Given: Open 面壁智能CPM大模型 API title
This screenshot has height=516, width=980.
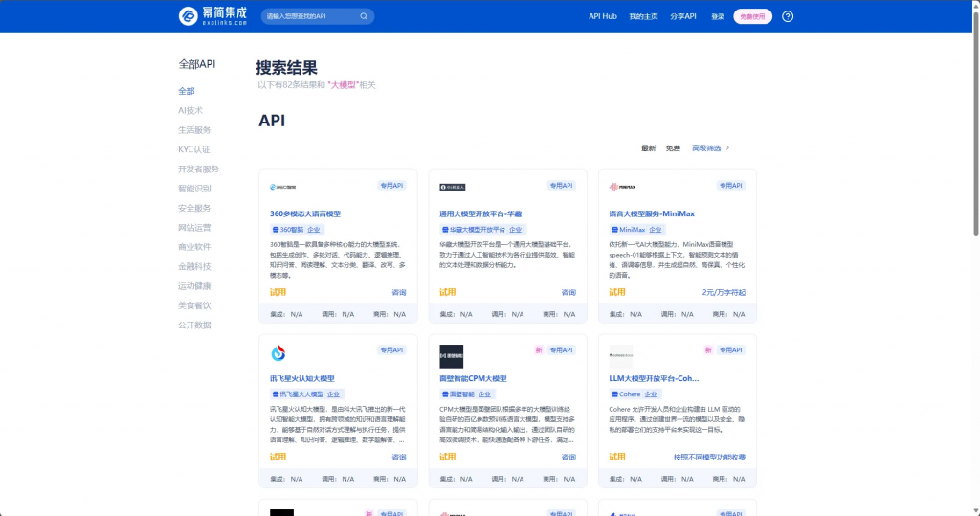Looking at the screenshot, I should tap(473, 378).
